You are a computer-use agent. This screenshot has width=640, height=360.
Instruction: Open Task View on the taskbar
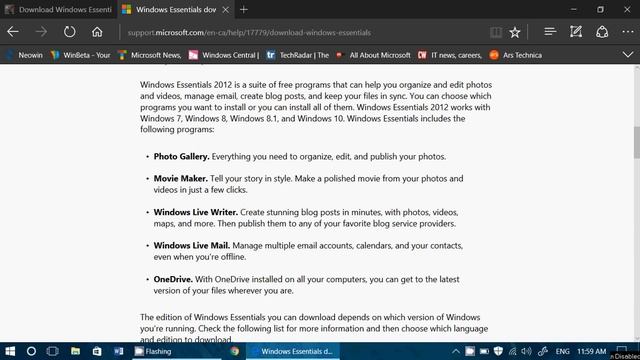click(53, 351)
